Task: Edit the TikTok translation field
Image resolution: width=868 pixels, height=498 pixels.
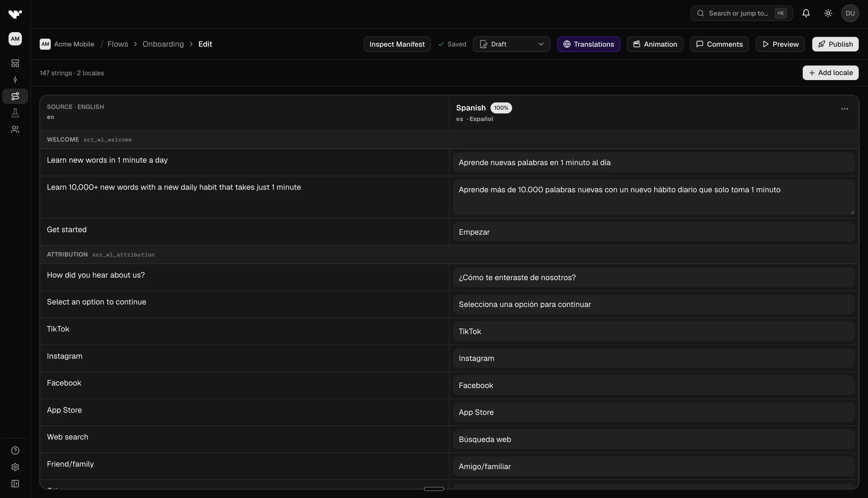Action: tap(654, 331)
